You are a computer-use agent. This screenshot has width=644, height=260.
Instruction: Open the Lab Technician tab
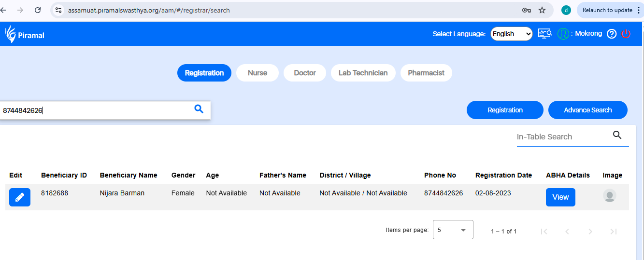[363, 73]
